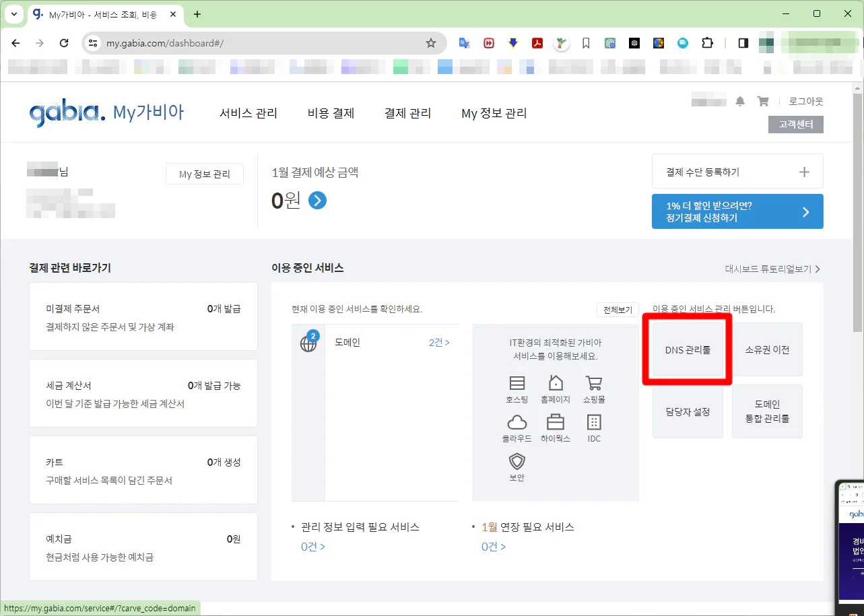Open the tab search dropdown arrow
The image size is (864, 616).
coord(14,14)
